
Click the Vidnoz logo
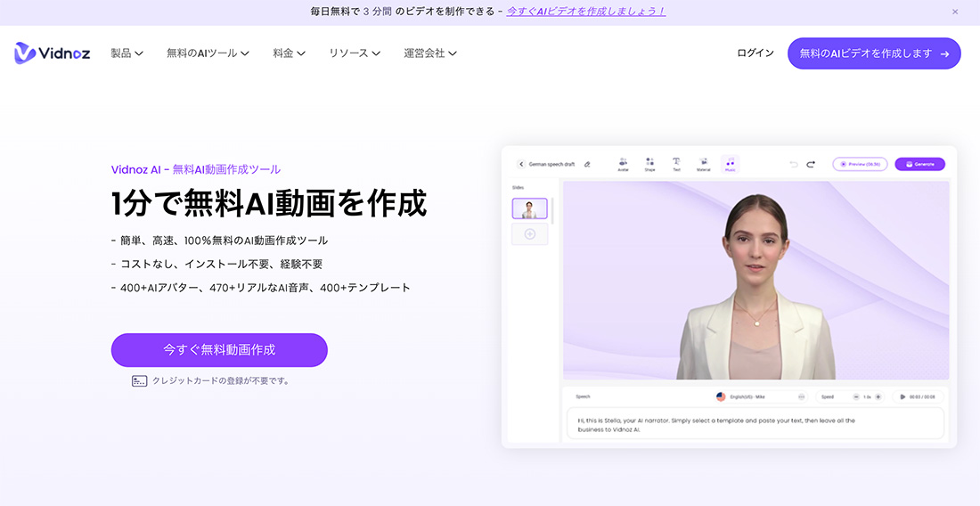click(53, 53)
